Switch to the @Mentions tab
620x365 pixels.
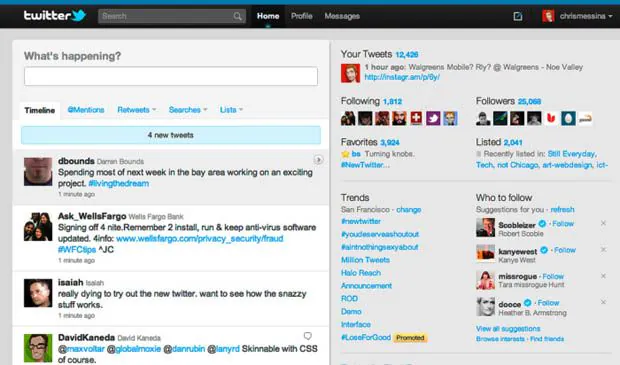point(86,110)
